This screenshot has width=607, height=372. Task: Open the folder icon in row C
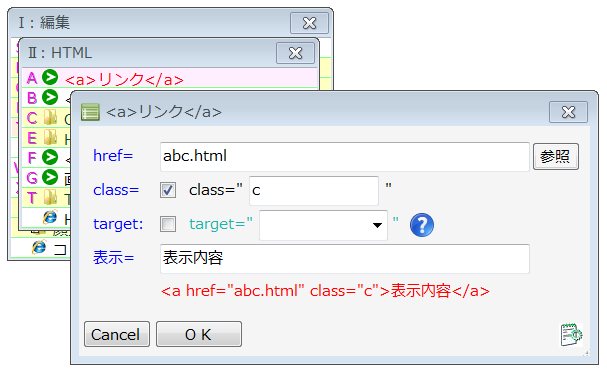point(50,118)
